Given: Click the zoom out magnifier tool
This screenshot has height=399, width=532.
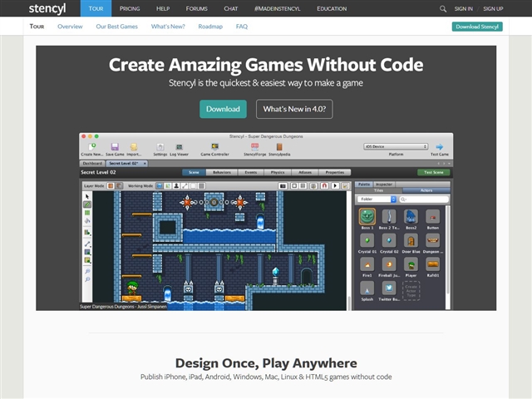Looking at the screenshot, I should [x=87, y=279].
